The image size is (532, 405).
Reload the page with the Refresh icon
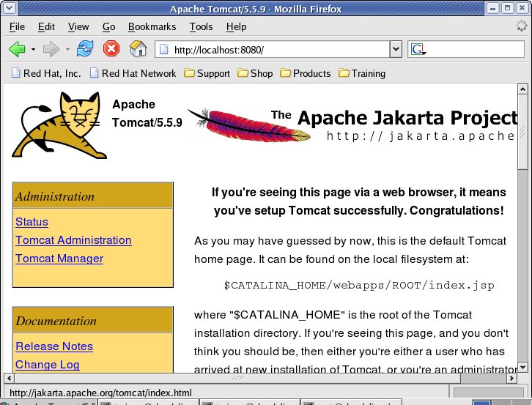84,49
